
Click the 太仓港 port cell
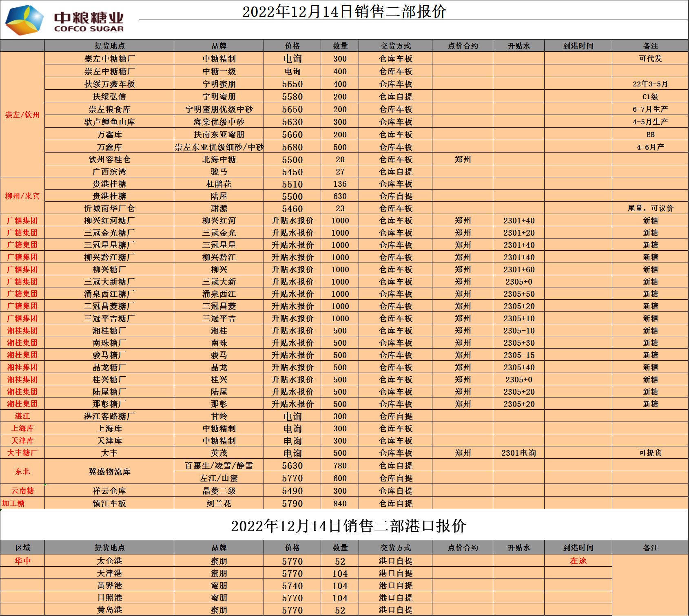109,561
